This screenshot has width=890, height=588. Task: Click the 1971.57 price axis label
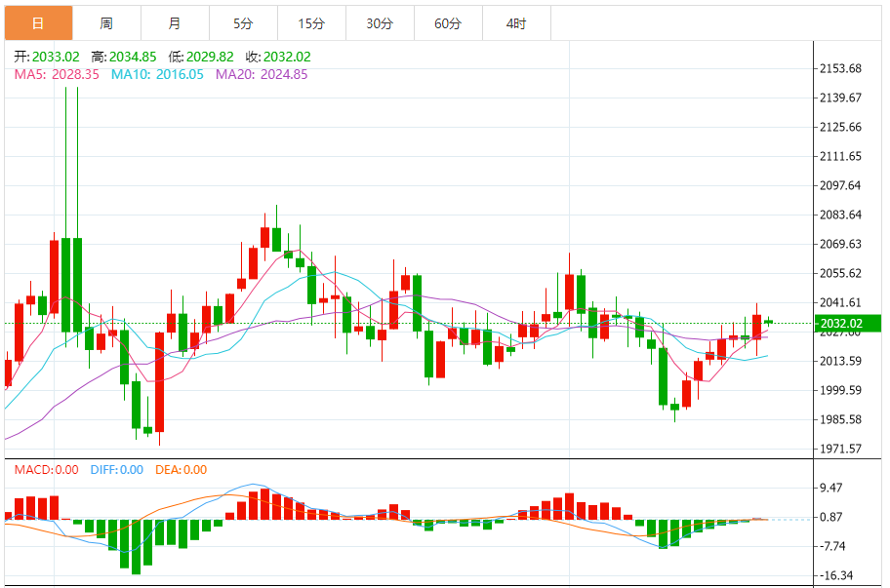840,449
